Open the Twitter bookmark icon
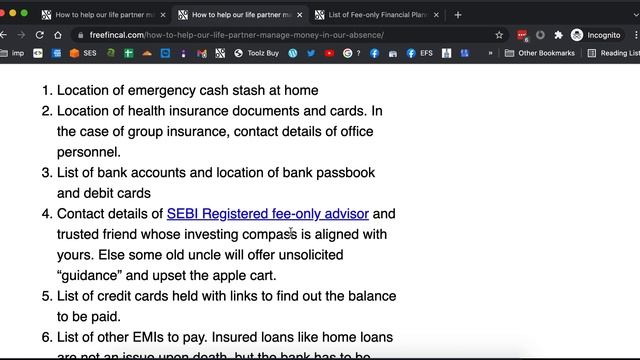 pos(311,53)
